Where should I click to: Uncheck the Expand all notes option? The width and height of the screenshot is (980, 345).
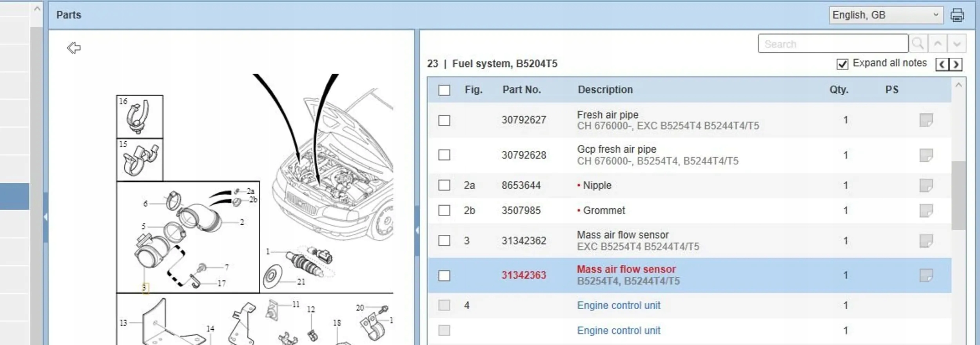click(x=842, y=64)
